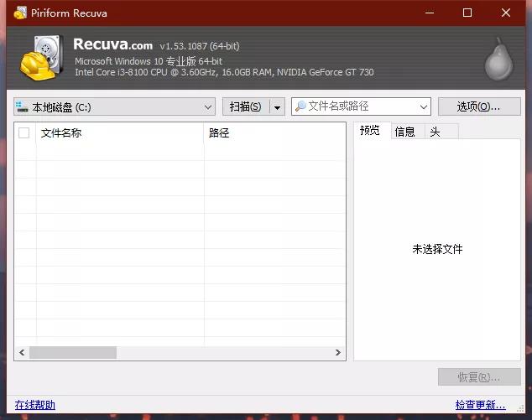Tick the select-all files checkbox
The image size is (532, 420).
[23, 132]
